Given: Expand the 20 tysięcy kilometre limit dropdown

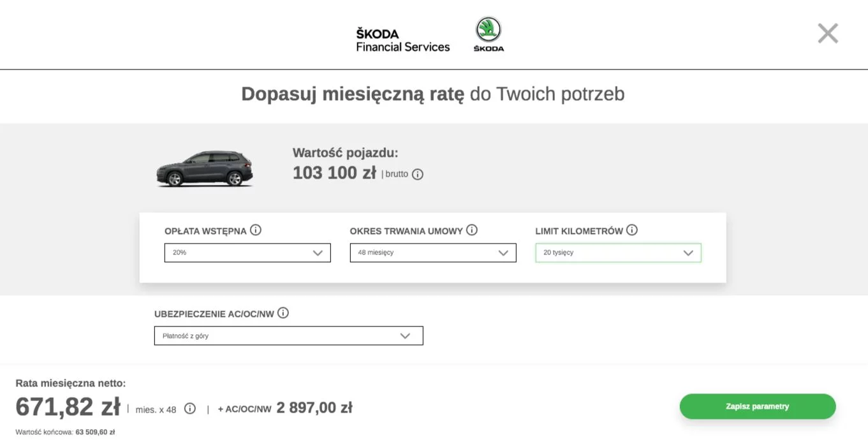Looking at the screenshot, I should pos(618,253).
